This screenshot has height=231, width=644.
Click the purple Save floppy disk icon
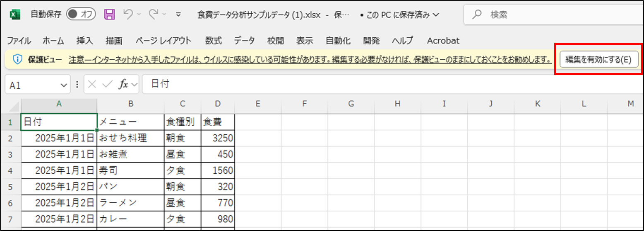point(109,15)
